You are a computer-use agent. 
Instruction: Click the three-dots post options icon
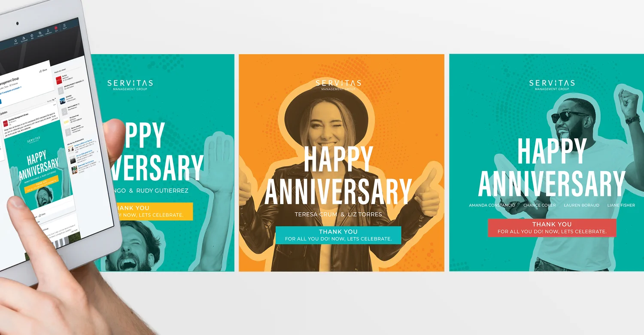point(55,105)
